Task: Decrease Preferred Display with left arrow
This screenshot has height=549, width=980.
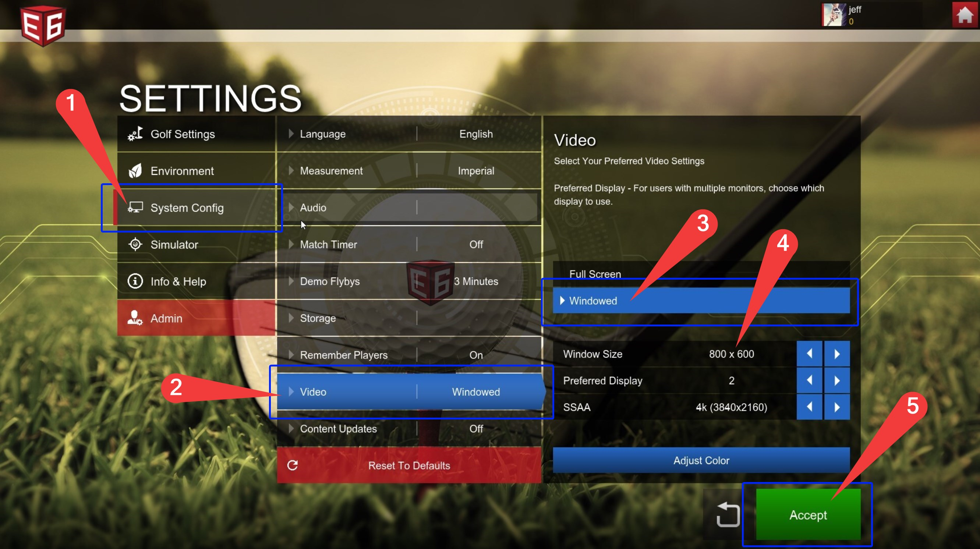Action: point(809,380)
